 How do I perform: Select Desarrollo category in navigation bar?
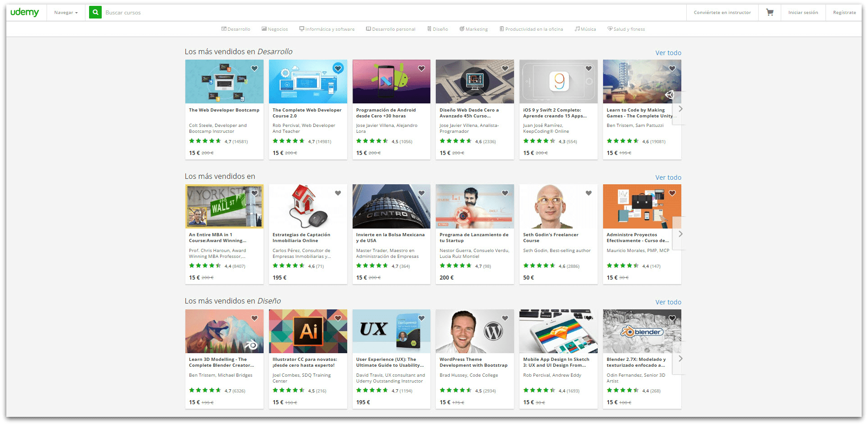pos(236,29)
